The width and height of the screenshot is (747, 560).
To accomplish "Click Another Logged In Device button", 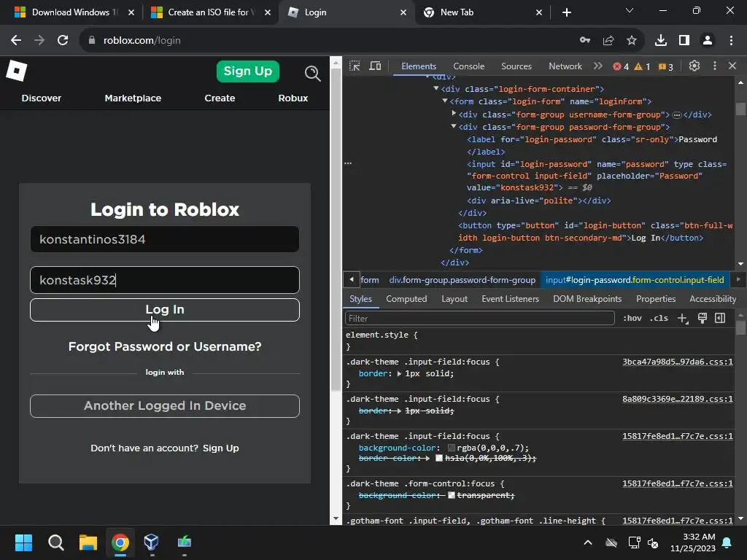I will tap(165, 405).
